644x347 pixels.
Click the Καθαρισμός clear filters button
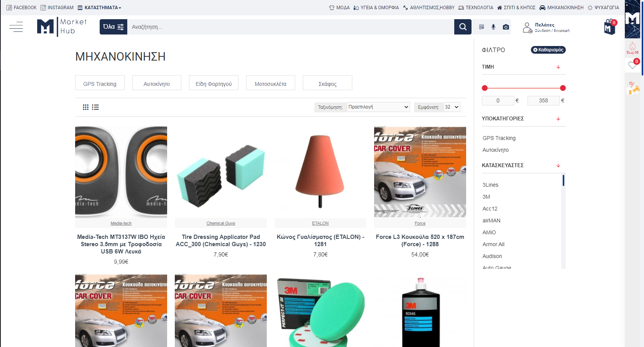click(x=548, y=50)
